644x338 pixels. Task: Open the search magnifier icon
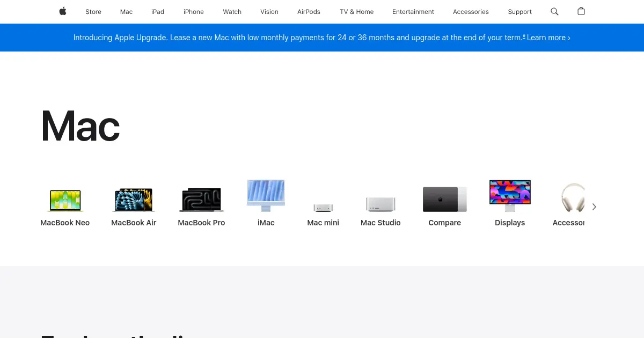(554, 11)
